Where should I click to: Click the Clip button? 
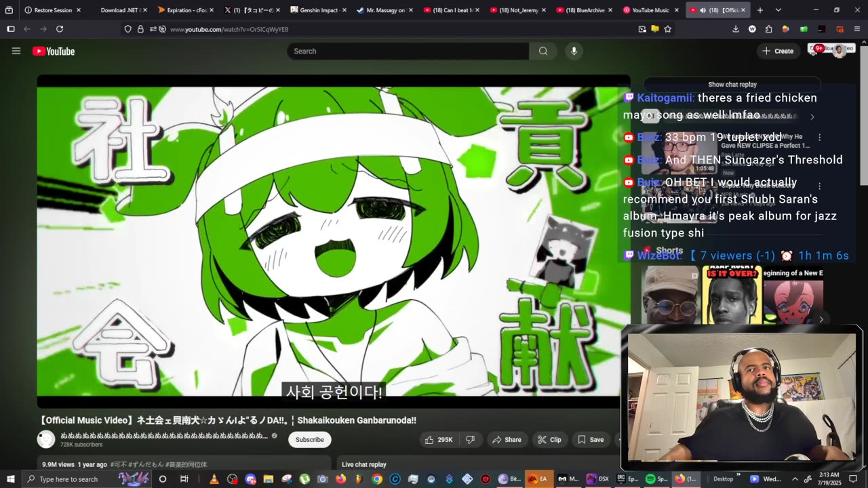coord(549,440)
